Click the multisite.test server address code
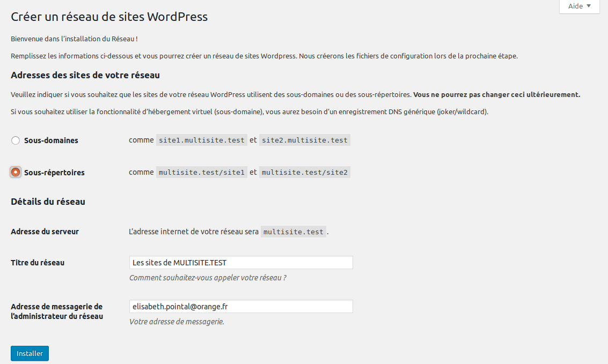The image size is (608, 364). [x=294, y=232]
